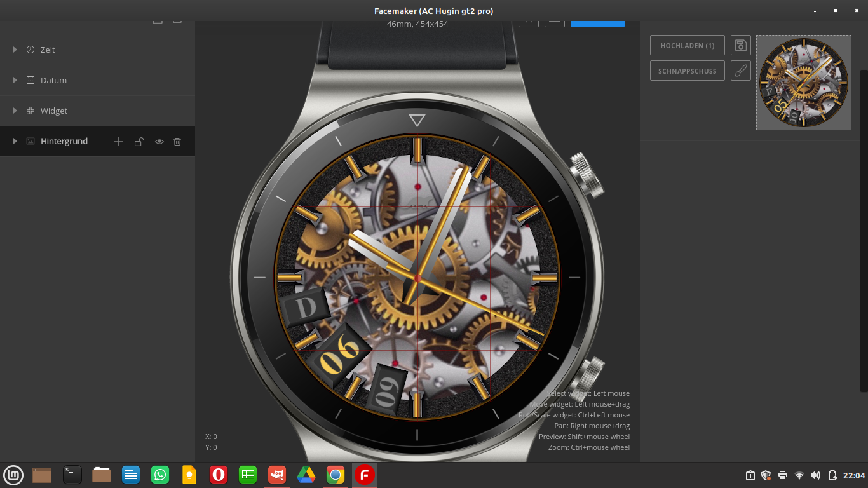Expand the Datum section

pos(15,80)
